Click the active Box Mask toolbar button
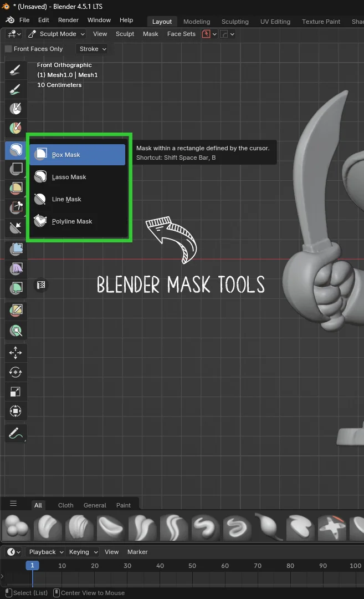 (x=16, y=150)
